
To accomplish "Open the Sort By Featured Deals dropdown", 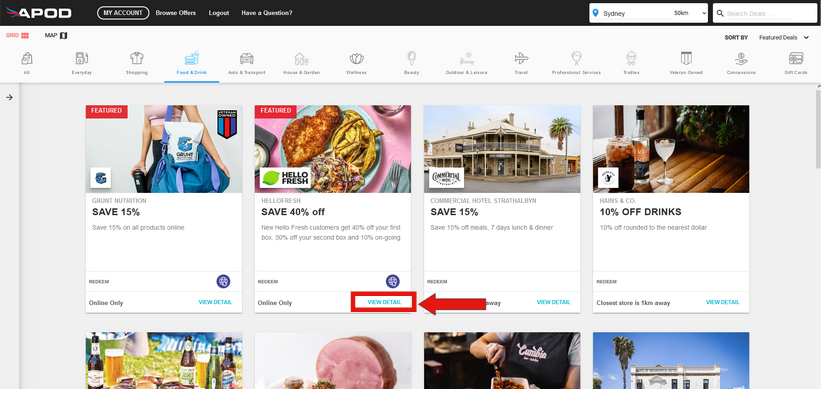I will [784, 38].
